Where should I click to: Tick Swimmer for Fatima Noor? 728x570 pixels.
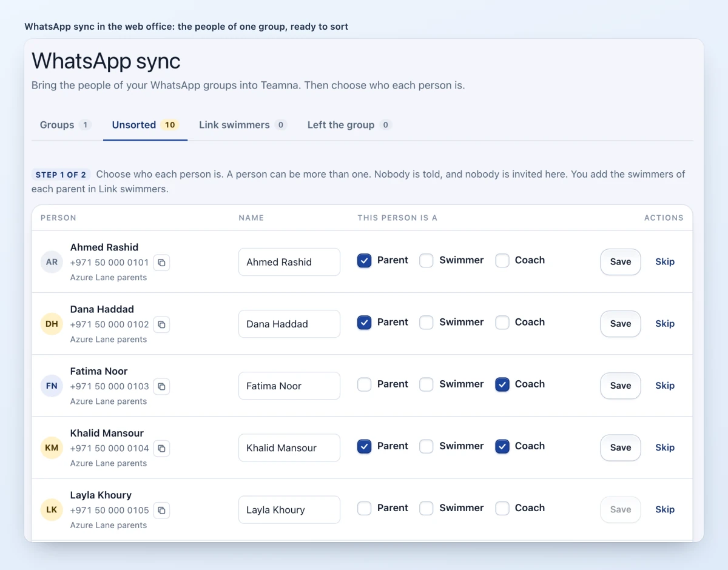tap(426, 384)
